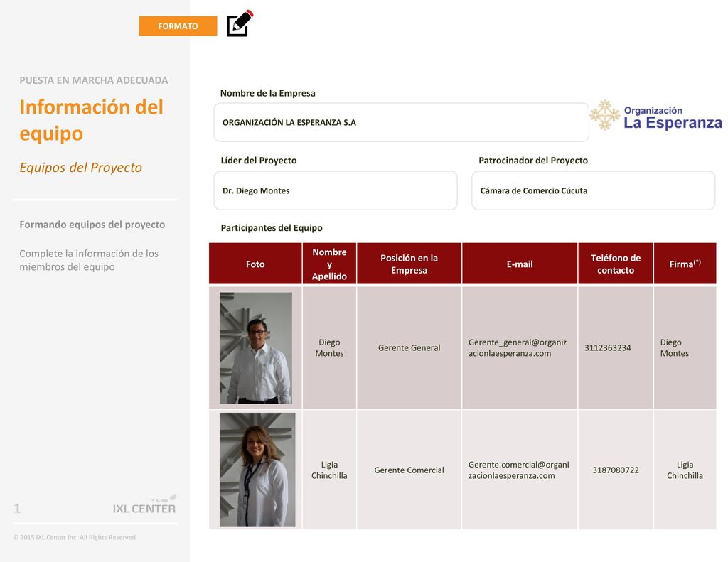
Task: Select the Gerente General cell
Action: coord(409,347)
